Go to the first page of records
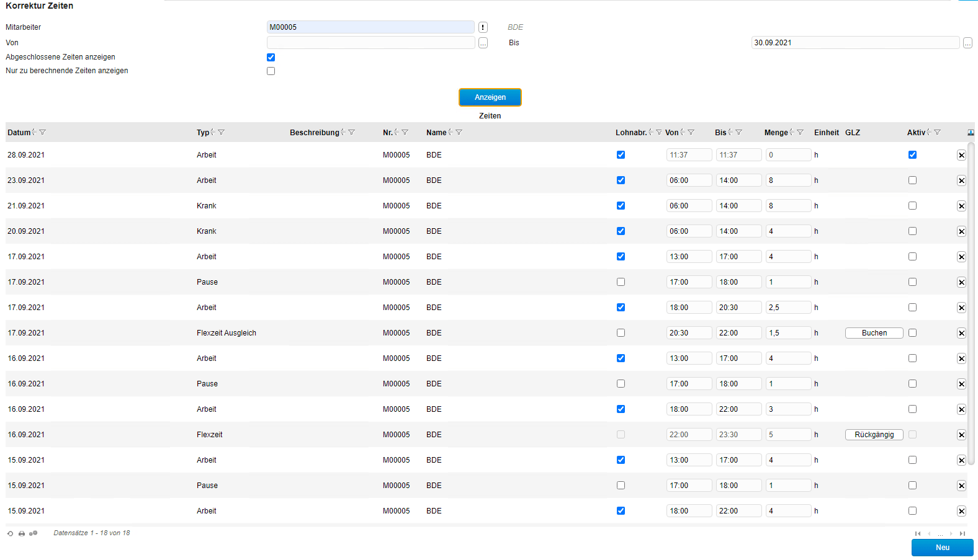978x560 pixels. point(918,533)
